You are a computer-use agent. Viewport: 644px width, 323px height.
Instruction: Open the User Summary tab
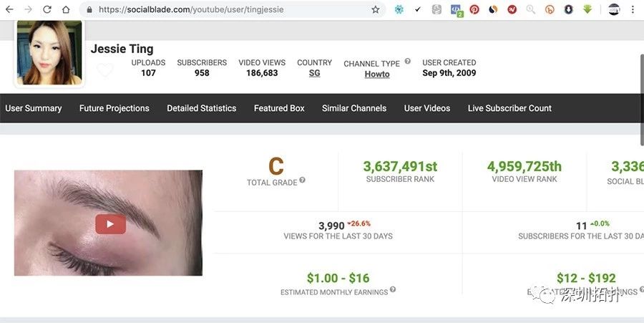[x=34, y=108]
